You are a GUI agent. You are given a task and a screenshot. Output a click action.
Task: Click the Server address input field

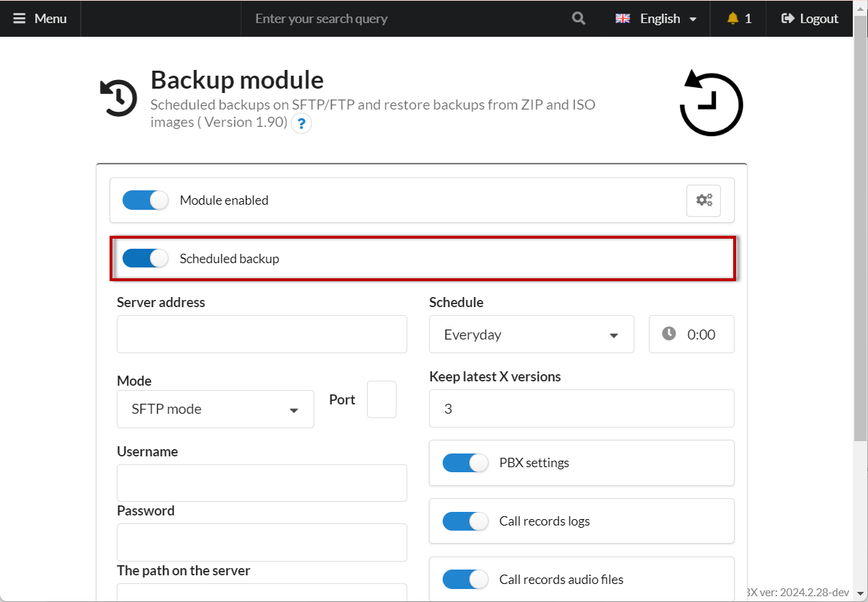pyautogui.click(x=262, y=335)
